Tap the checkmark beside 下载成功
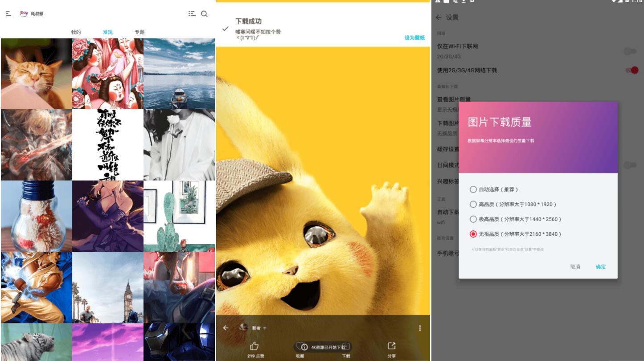644x361 pixels. click(225, 29)
